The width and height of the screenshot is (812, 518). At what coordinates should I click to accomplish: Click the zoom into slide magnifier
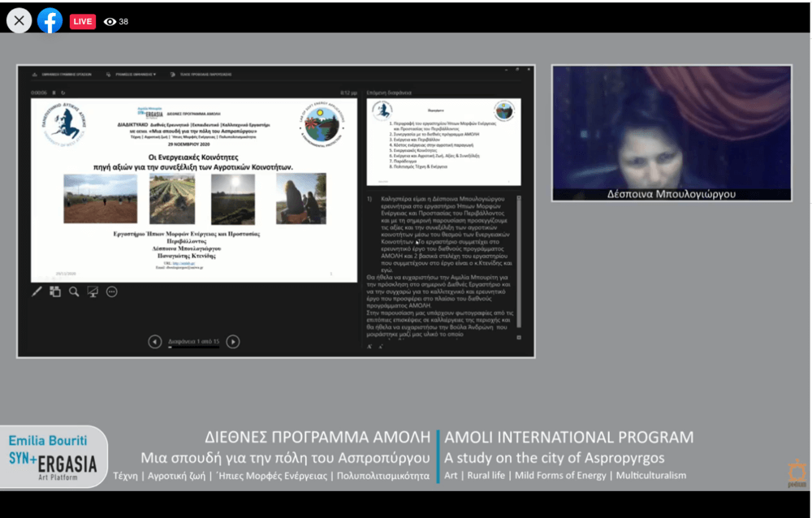click(74, 291)
